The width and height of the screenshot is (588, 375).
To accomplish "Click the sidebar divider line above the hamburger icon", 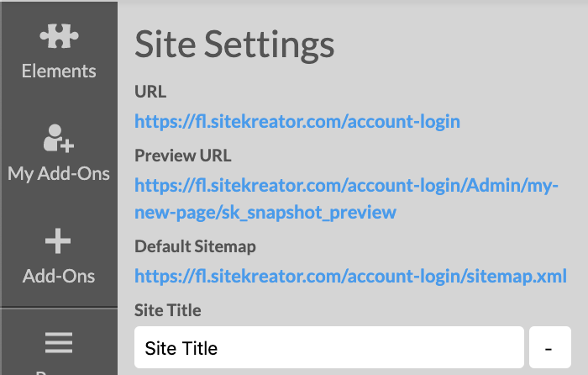I will pyautogui.click(x=59, y=308).
